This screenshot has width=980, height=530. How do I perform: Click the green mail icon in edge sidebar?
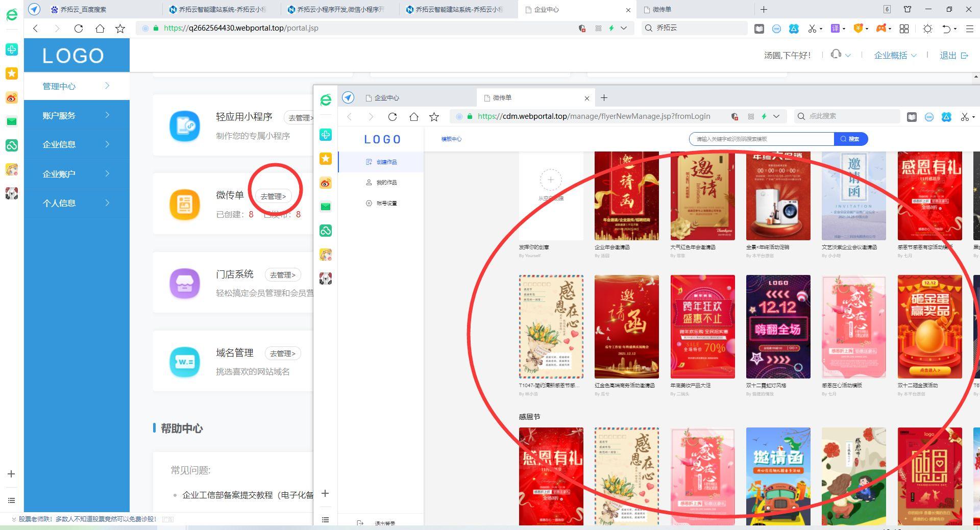click(11, 121)
